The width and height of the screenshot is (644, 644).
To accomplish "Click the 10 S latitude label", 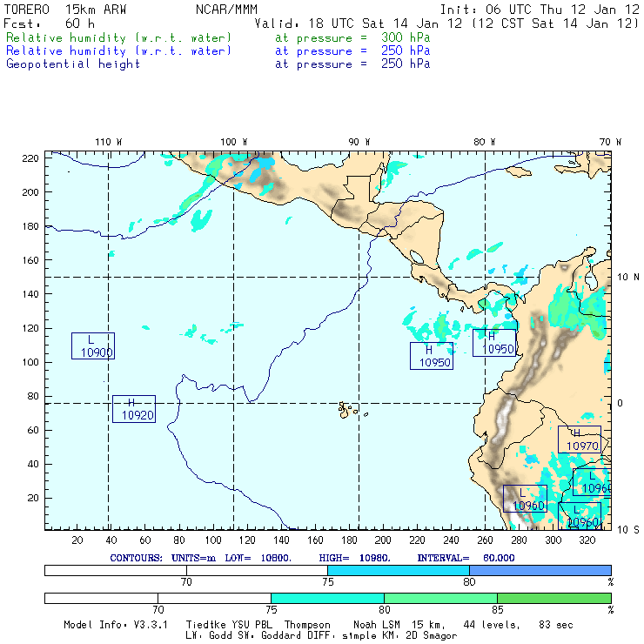I will pos(628,530).
